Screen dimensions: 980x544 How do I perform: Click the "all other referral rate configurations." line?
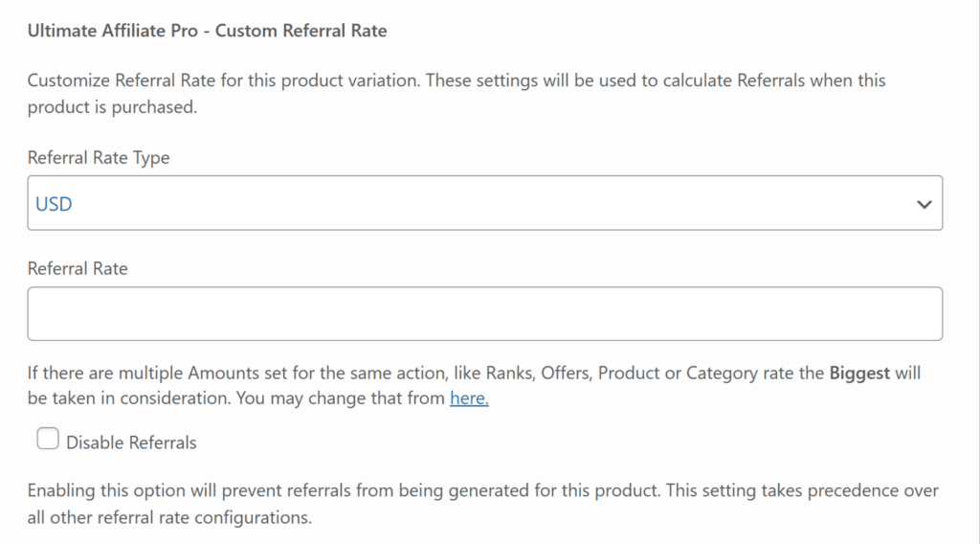pyautogui.click(x=170, y=518)
